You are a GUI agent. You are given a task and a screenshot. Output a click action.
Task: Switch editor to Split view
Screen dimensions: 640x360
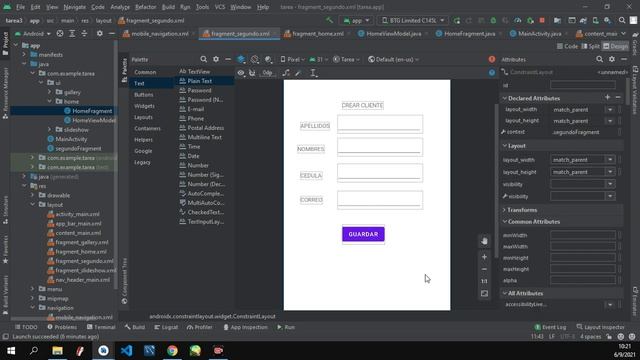(x=590, y=46)
